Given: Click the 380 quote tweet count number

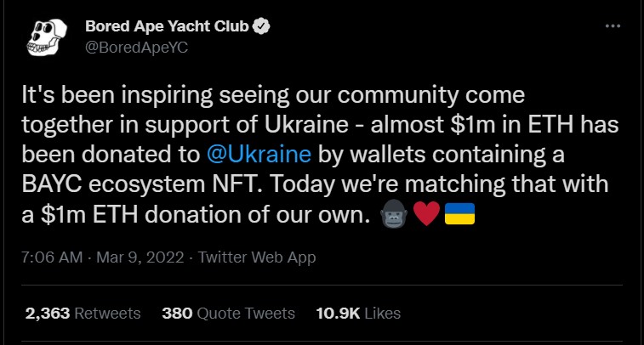Looking at the screenshot, I should [177, 314].
